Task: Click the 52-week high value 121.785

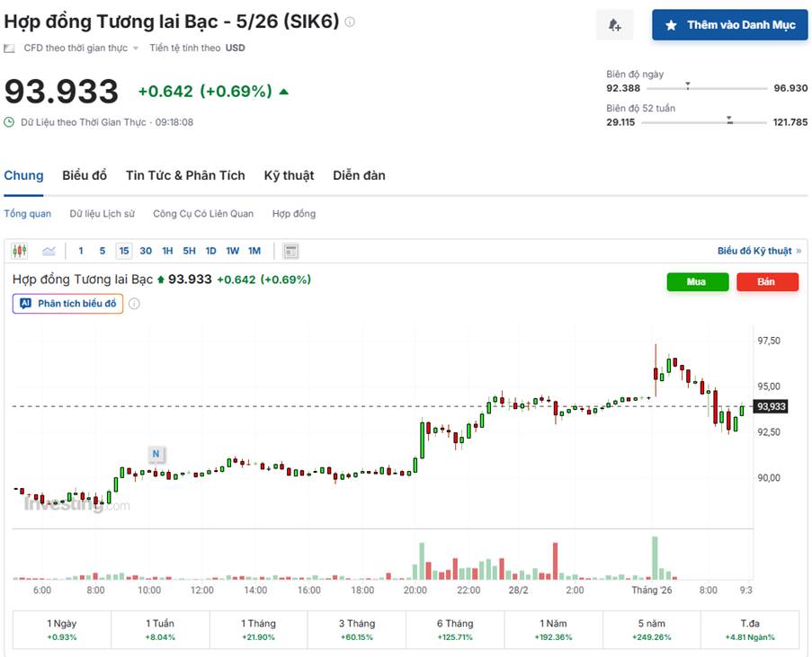Action: pyautogui.click(x=790, y=123)
